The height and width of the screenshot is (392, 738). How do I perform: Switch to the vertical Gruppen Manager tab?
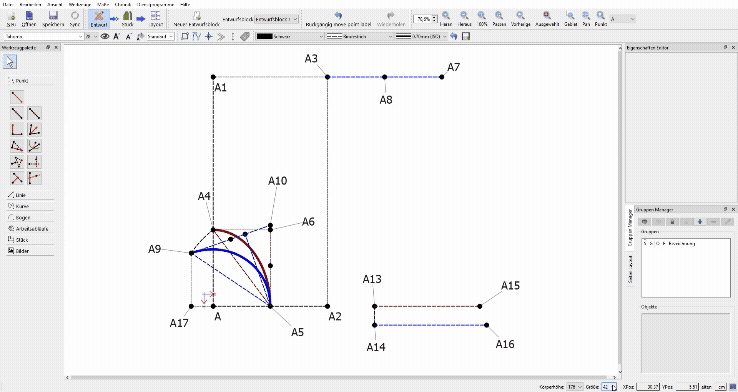(x=629, y=227)
